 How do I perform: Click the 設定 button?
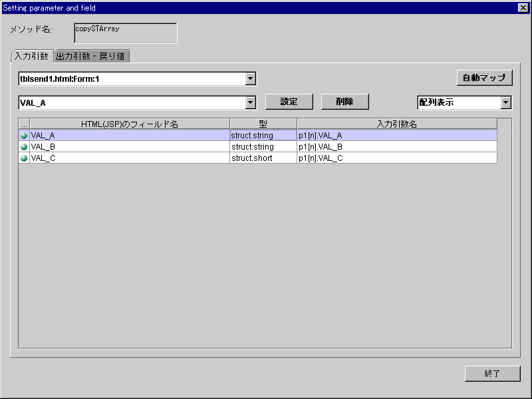click(x=289, y=102)
